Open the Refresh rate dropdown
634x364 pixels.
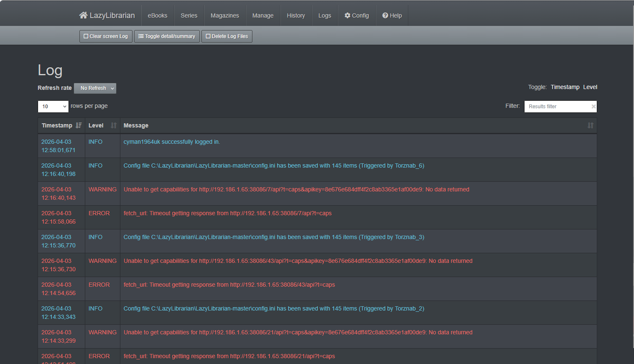(95, 88)
